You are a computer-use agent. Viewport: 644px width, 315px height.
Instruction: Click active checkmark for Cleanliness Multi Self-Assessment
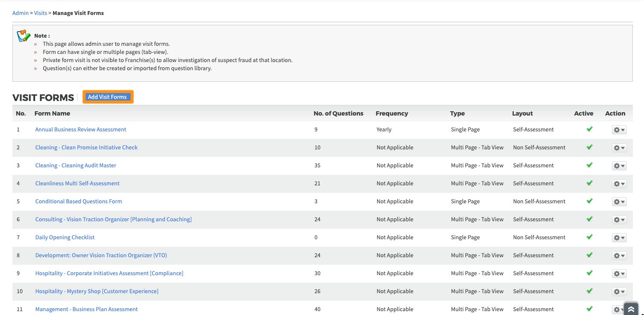pos(590,183)
